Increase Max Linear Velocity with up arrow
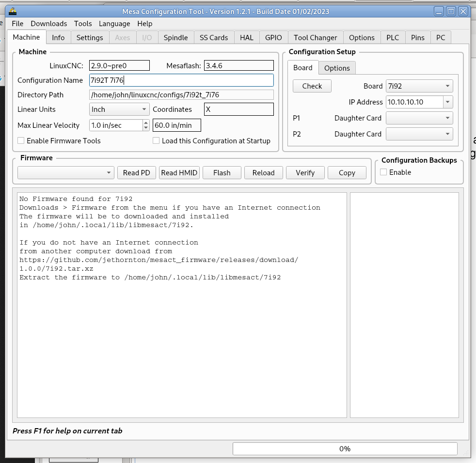Viewport: 476px width, 463px height. pyautogui.click(x=146, y=123)
